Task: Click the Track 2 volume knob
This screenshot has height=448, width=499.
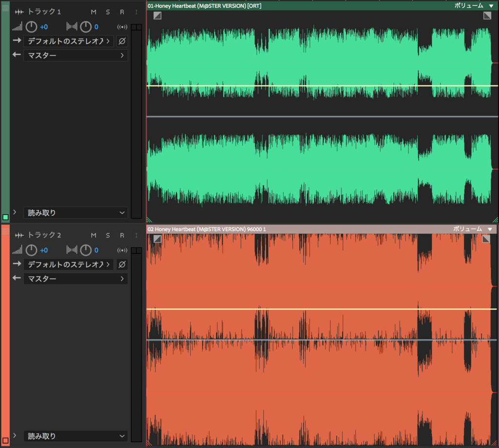Action: click(31, 250)
